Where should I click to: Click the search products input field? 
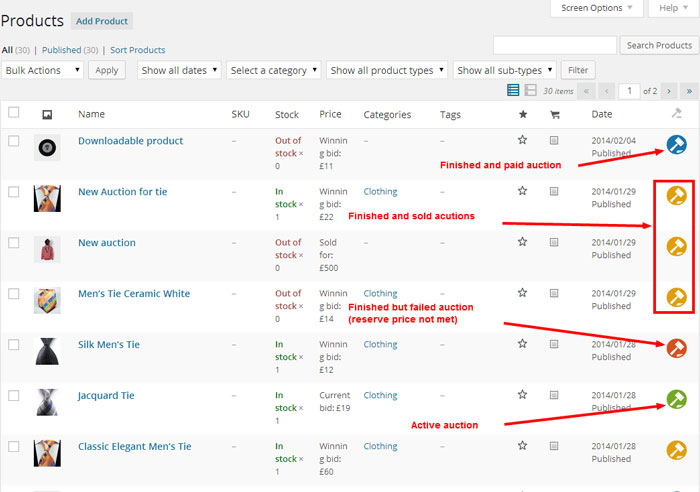coord(554,45)
